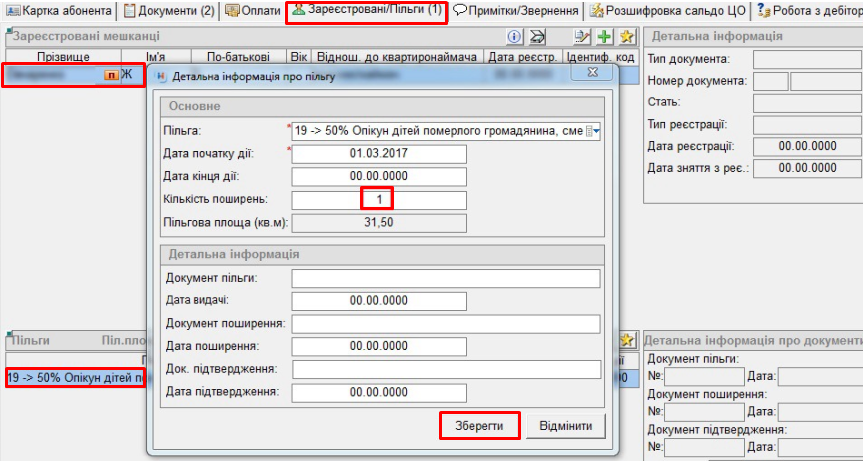Screen dimensions: 863x461
Task: Click the Документ пільги text field in dialog
Action: coord(445,278)
